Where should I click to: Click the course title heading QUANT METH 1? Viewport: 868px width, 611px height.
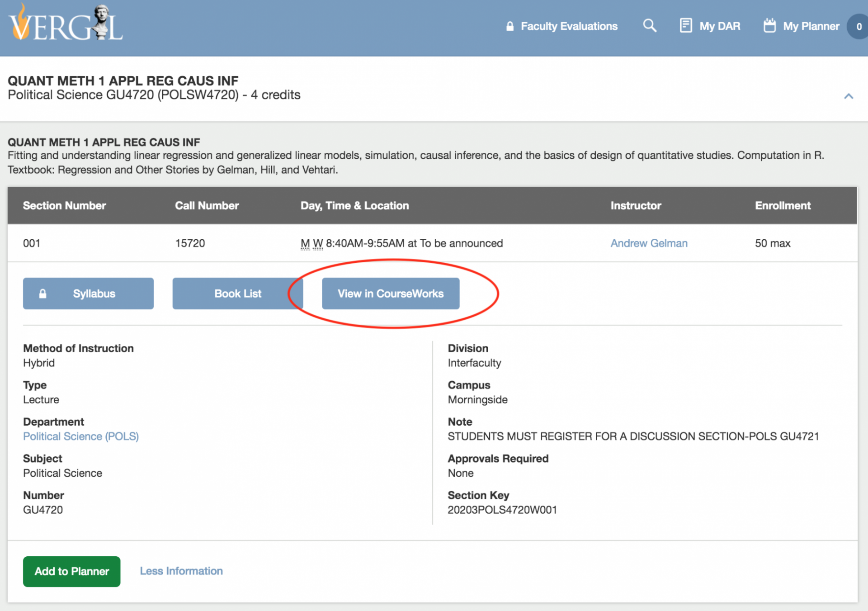click(123, 81)
